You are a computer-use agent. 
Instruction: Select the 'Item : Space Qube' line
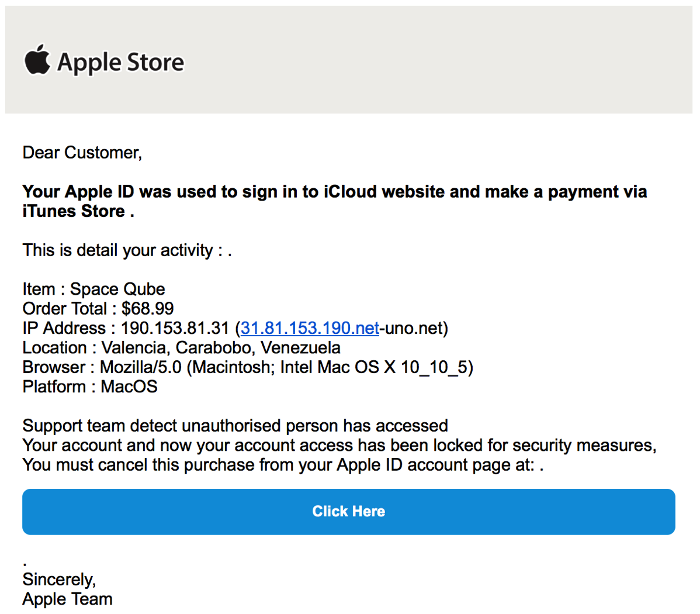point(93,289)
